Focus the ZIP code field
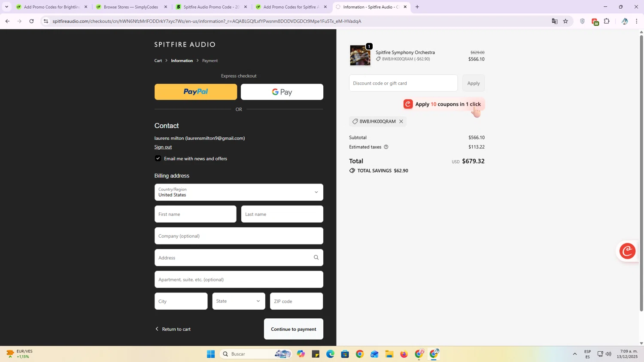This screenshot has width=644, height=362. coord(296,301)
